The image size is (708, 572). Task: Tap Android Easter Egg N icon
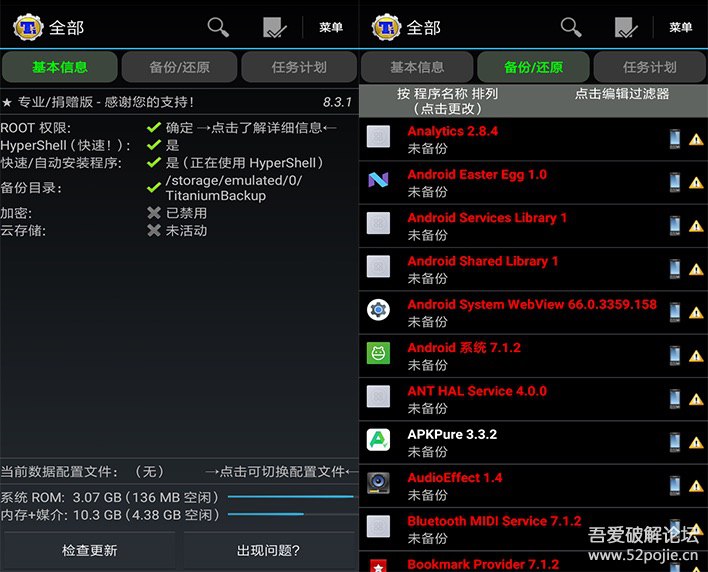pos(378,180)
